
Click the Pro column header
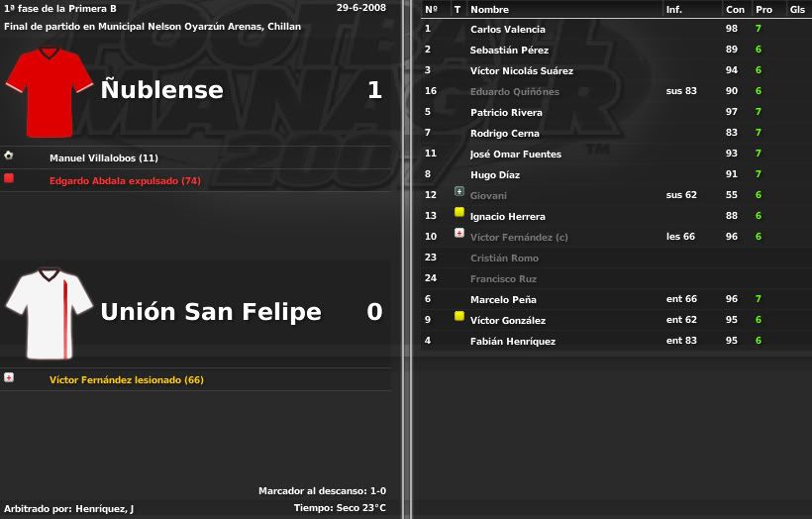[x=763, y=9]
